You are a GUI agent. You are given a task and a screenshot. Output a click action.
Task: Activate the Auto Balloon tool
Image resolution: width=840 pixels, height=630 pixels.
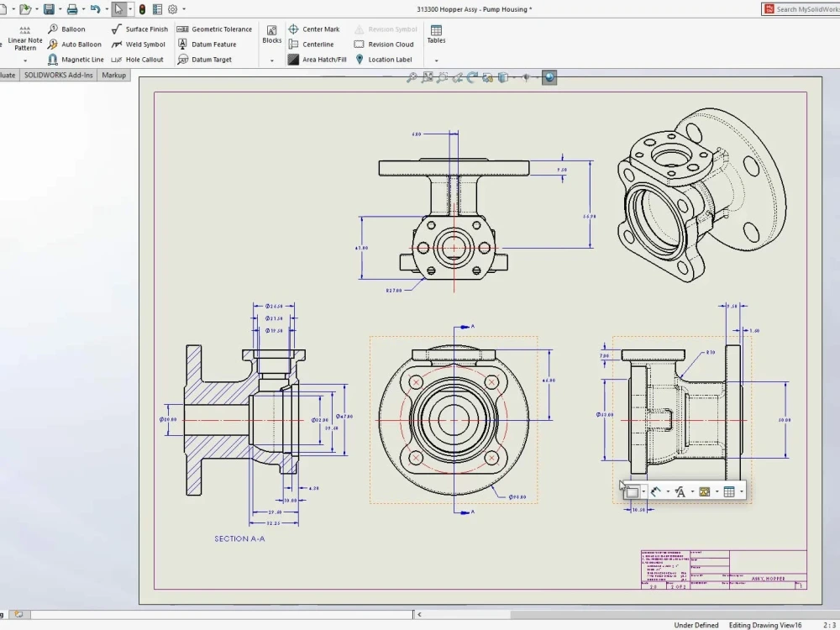click(x=74, y=45)
